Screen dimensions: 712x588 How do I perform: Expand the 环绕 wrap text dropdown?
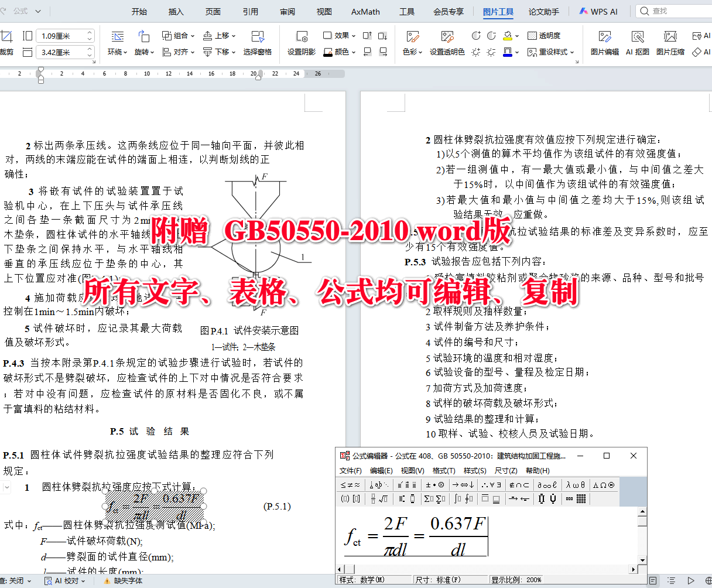click(118, 52)
